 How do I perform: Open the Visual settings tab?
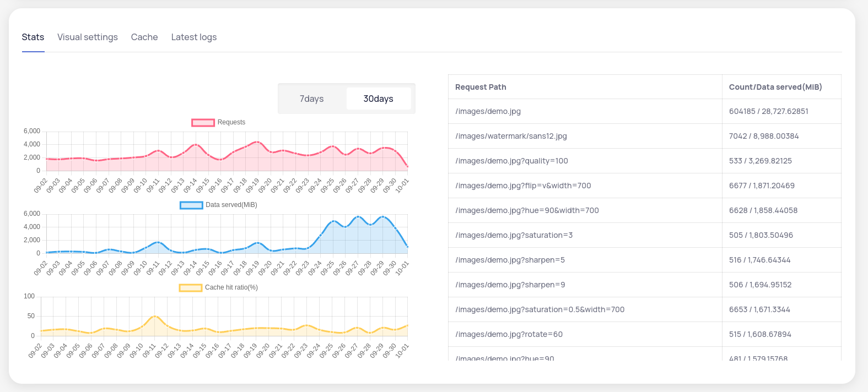coord(88,37)
